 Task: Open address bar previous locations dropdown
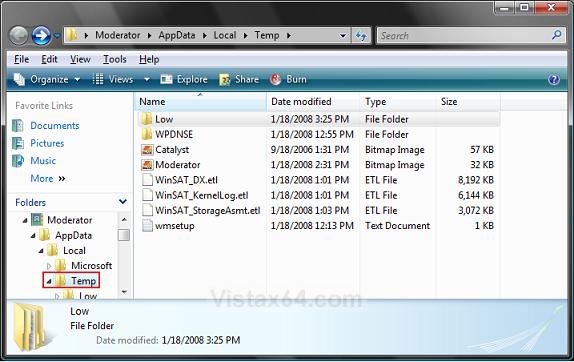(343, 36)
